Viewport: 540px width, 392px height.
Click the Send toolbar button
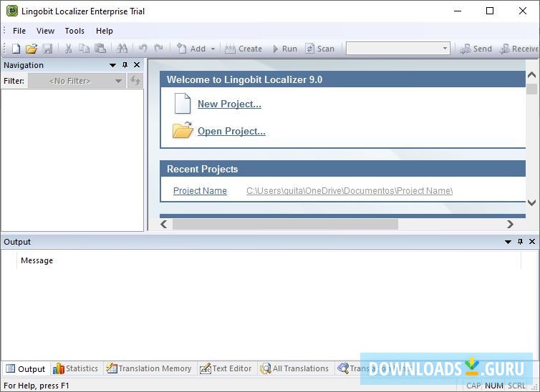[476, 49]
